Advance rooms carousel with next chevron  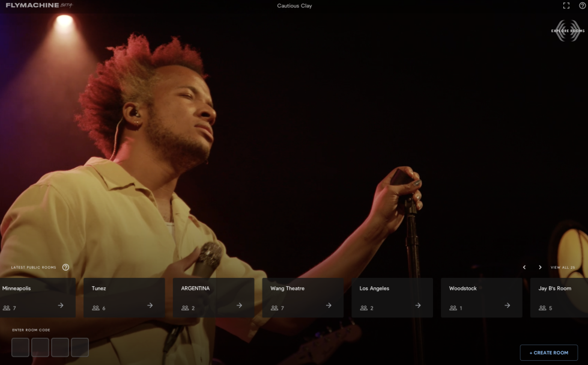[x=540, y=267]
